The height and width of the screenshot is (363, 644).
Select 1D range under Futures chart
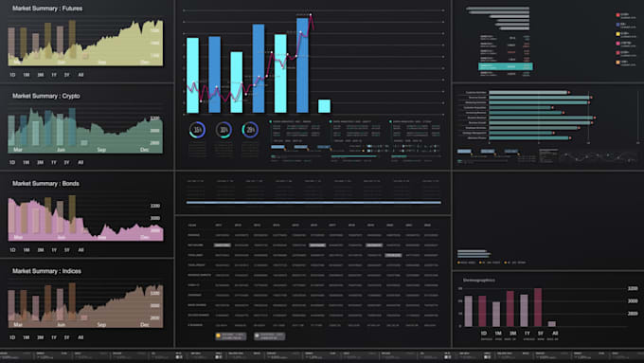12,75
